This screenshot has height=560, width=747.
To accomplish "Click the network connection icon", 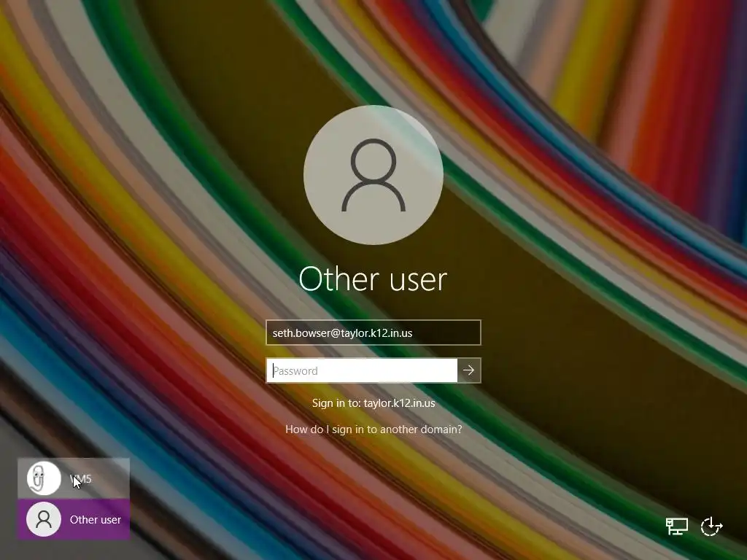I will [x=676, y=526].
